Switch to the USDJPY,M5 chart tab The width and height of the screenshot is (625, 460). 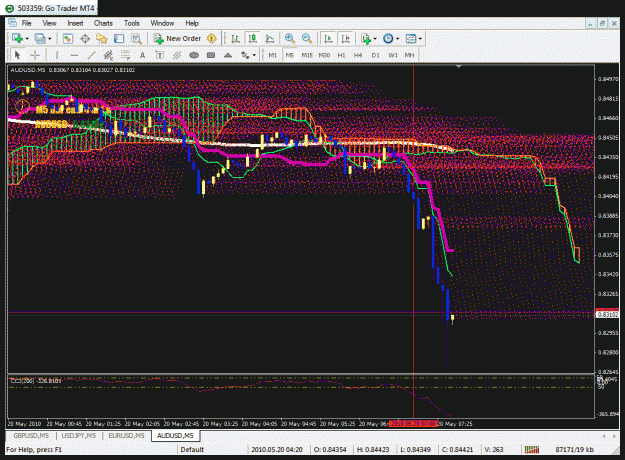pos(79,436)
